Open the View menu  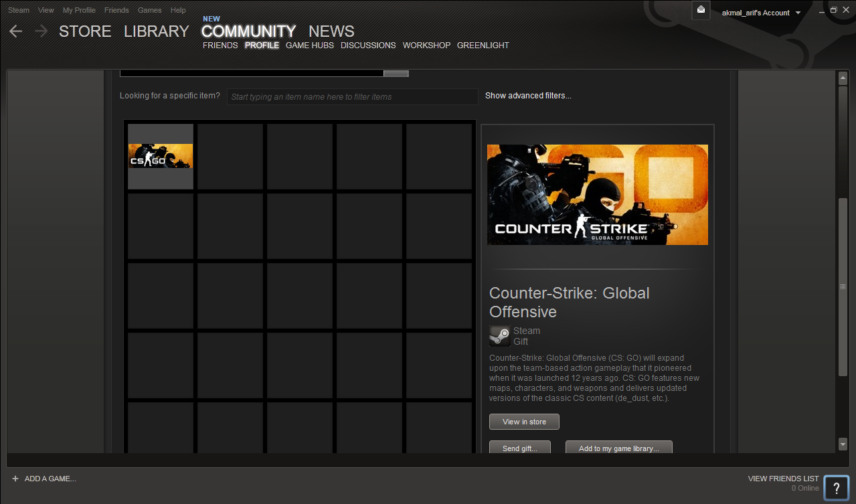coord(46,10)
